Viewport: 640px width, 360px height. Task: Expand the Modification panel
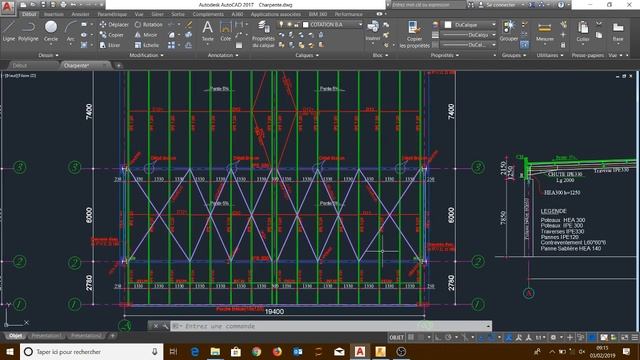point(146,55)
